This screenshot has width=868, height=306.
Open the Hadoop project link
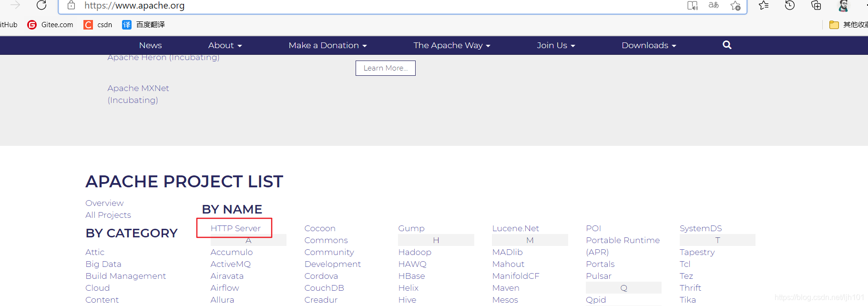415,252
